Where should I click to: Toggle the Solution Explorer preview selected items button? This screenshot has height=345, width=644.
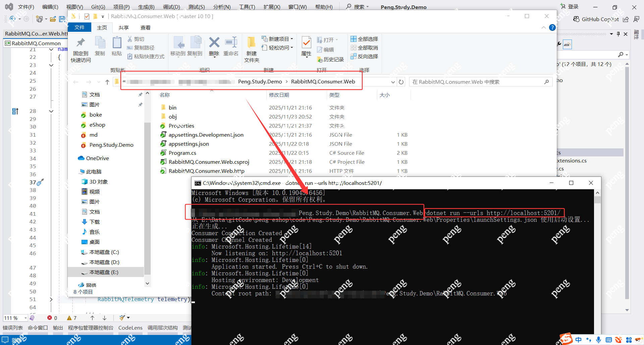[x=567, y=44]
